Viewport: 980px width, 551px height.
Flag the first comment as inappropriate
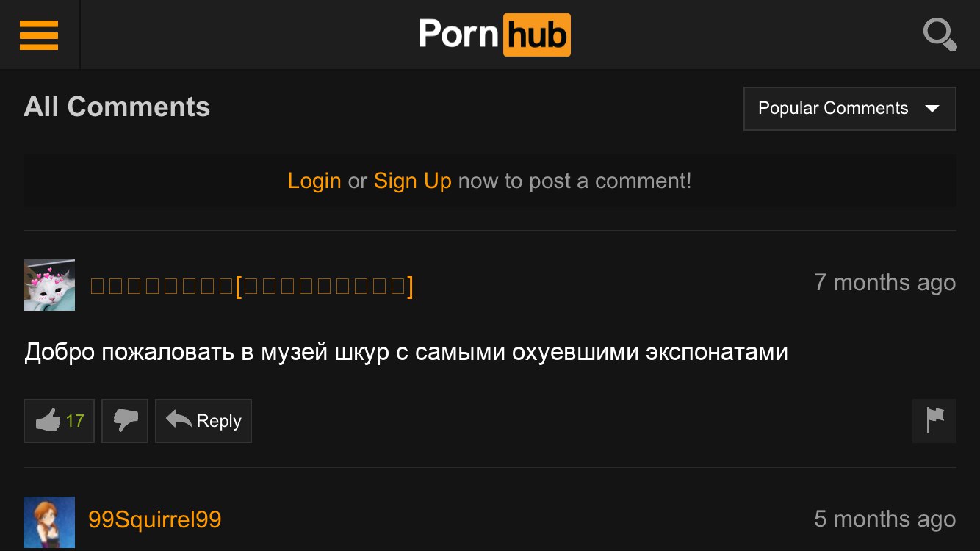click(934, 421)
